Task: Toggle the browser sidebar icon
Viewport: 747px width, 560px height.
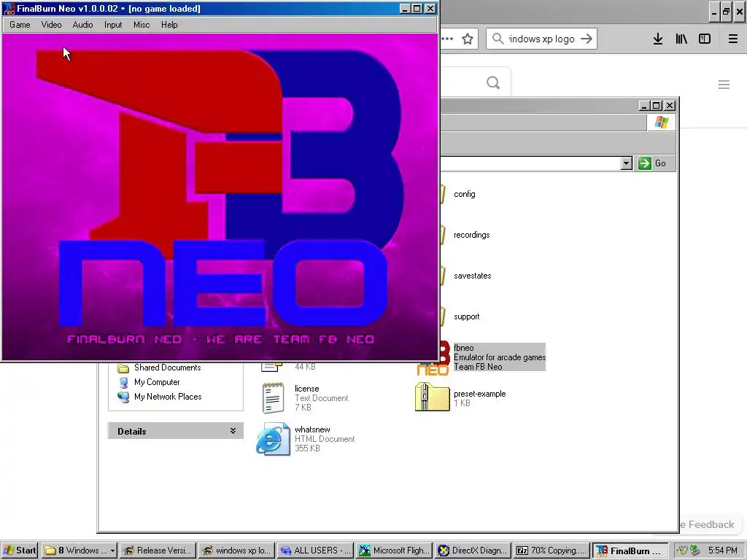Action: [705, 39]
